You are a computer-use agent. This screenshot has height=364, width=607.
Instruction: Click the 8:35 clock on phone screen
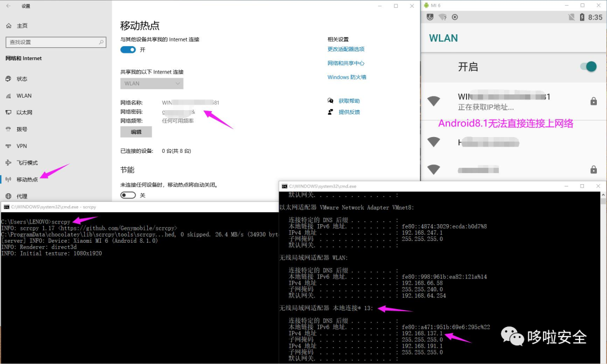[x=595, y=17]
